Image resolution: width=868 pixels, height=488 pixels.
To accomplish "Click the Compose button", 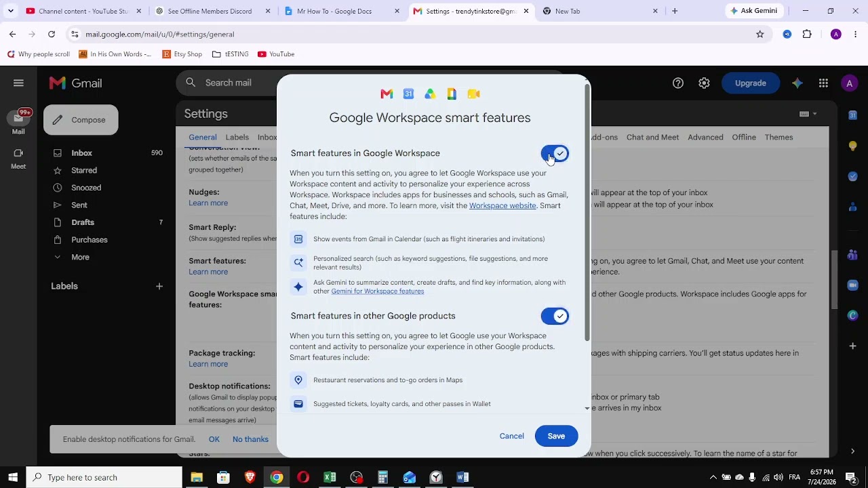I will (x=81, y=120).
